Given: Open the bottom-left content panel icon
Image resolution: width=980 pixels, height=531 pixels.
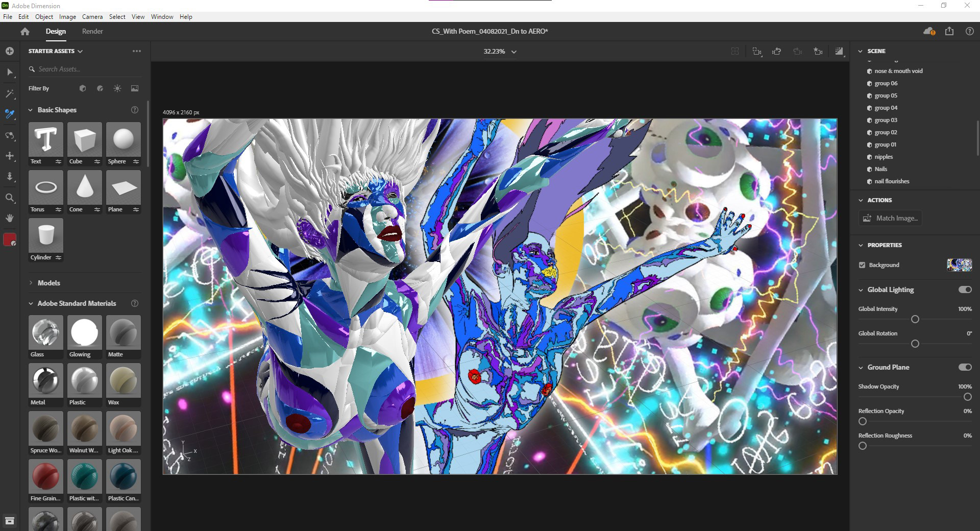Looking at the screenshot, I should [10, 521].
